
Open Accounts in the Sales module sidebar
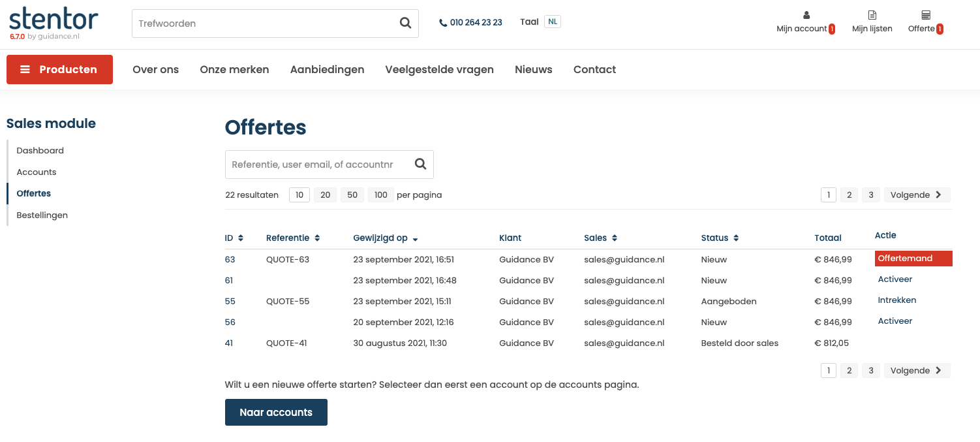pyautogui.click(x=37, y=172)
